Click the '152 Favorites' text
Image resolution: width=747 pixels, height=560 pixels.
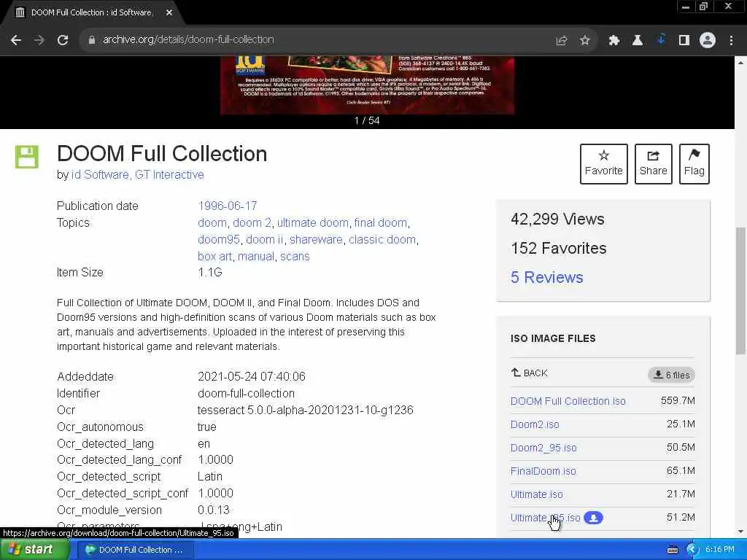(x=558, y=248)
